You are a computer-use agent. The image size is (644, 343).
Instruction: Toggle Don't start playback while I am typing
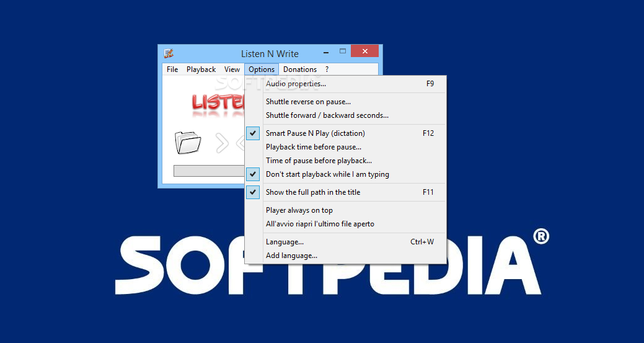[345, 174]
